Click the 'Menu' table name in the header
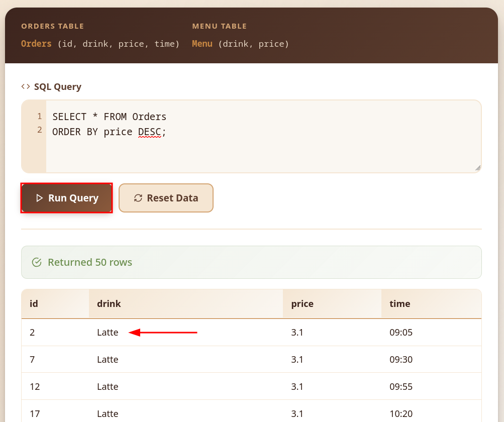This screenshot has width=504, height=422. point(202,44)
